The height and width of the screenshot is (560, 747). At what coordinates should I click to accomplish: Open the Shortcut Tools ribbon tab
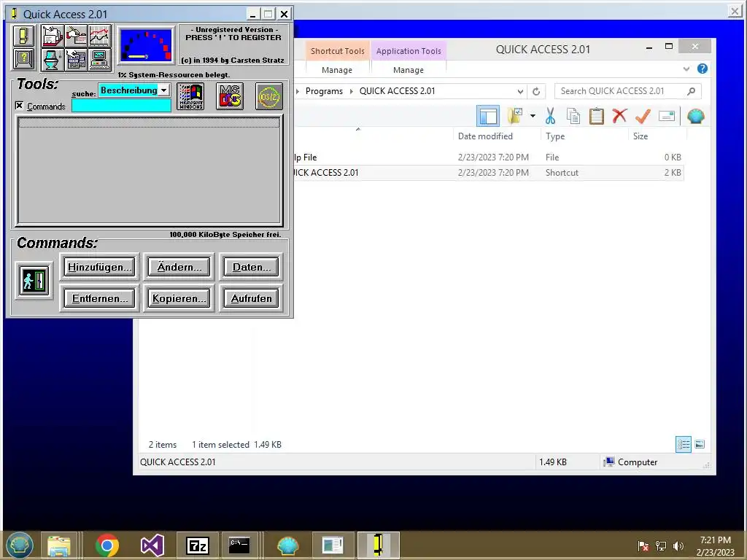click(x=337, y=51)
